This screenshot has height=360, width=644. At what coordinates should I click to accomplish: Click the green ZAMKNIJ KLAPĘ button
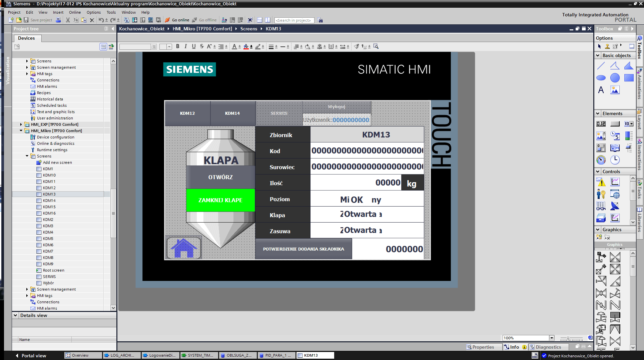220,200
